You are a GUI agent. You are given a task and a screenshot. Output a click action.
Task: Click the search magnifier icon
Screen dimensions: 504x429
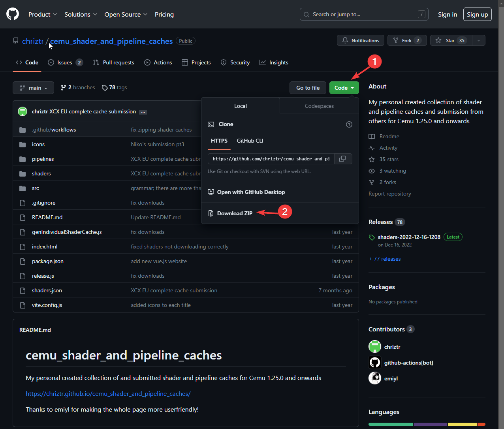click(x=307, y=15)
